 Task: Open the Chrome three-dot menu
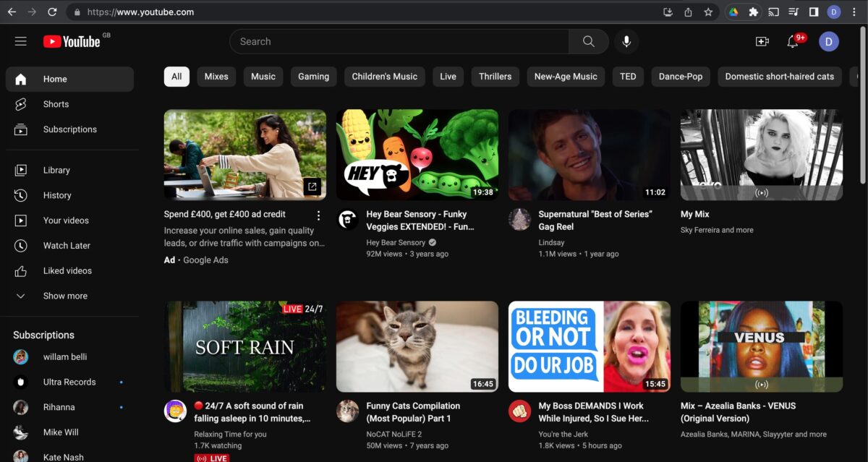pos(854,12)
